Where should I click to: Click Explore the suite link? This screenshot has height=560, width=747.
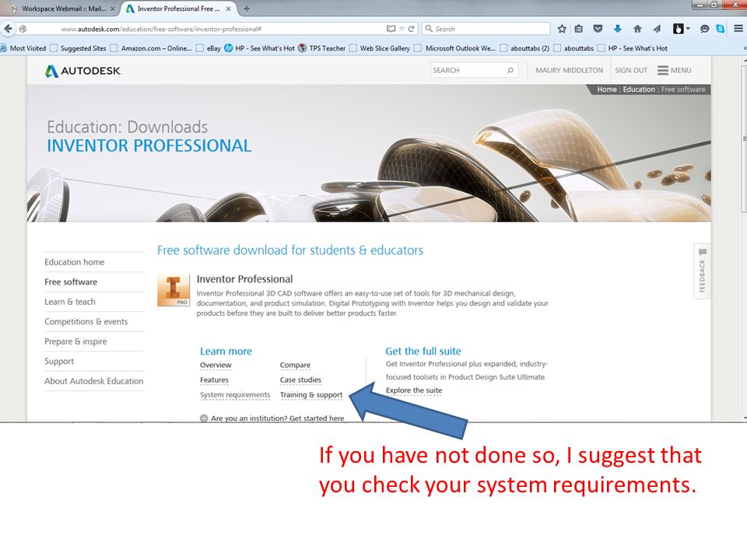point(414,390)
